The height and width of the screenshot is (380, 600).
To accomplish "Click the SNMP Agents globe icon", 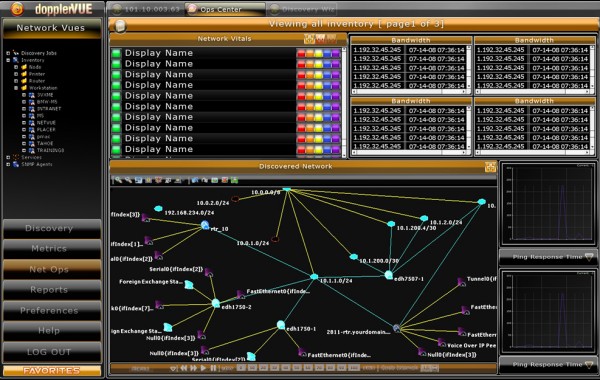I will tap(16, 164).
